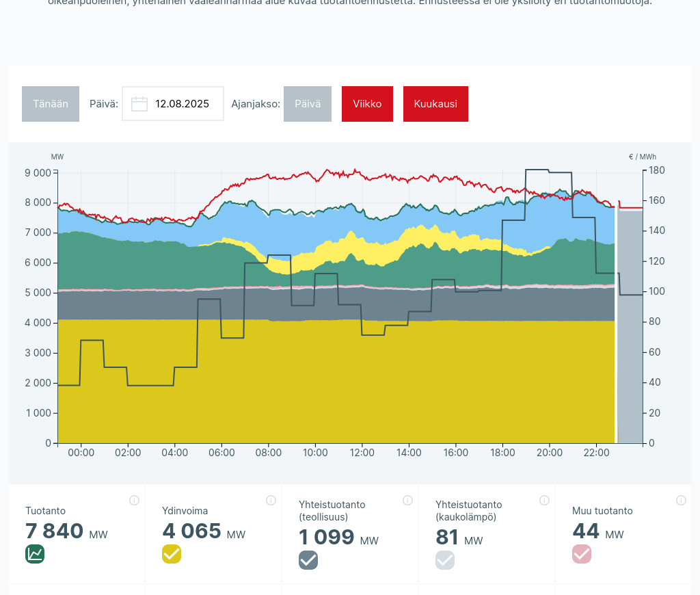Disable the pink Muu tuotanto checkbox

[582, 554]
